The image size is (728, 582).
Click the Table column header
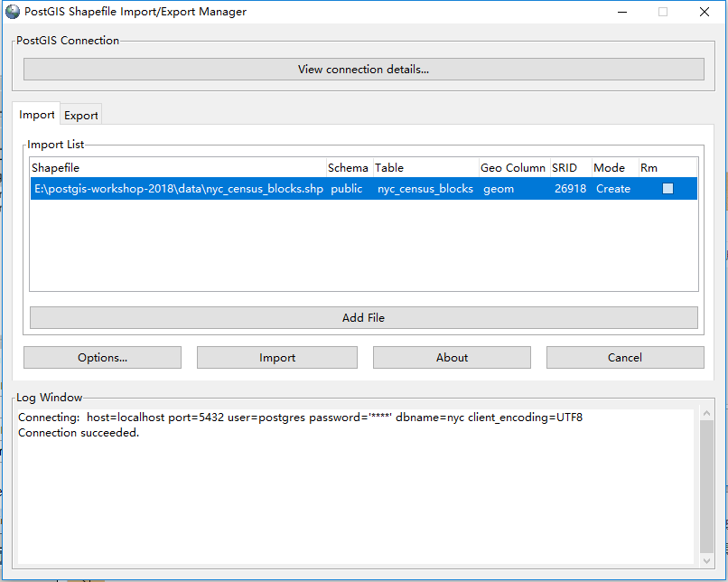426,168
